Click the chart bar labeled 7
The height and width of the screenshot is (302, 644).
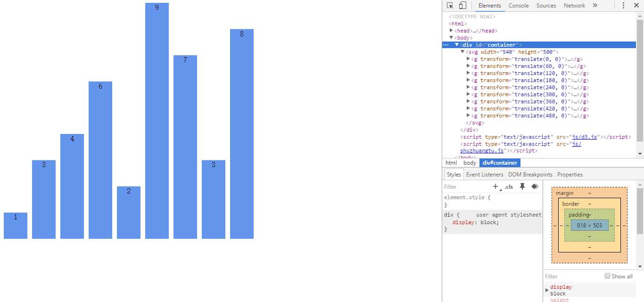(x=185, y=147)
